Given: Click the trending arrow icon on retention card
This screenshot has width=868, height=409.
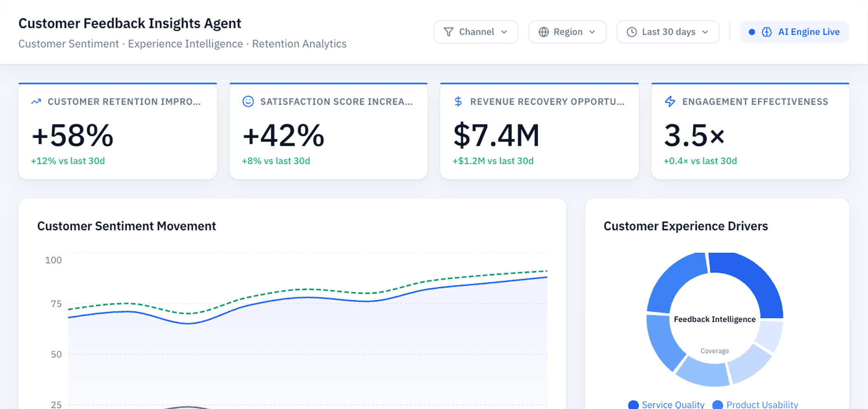Looking at the screenshot, I should 36,101.
